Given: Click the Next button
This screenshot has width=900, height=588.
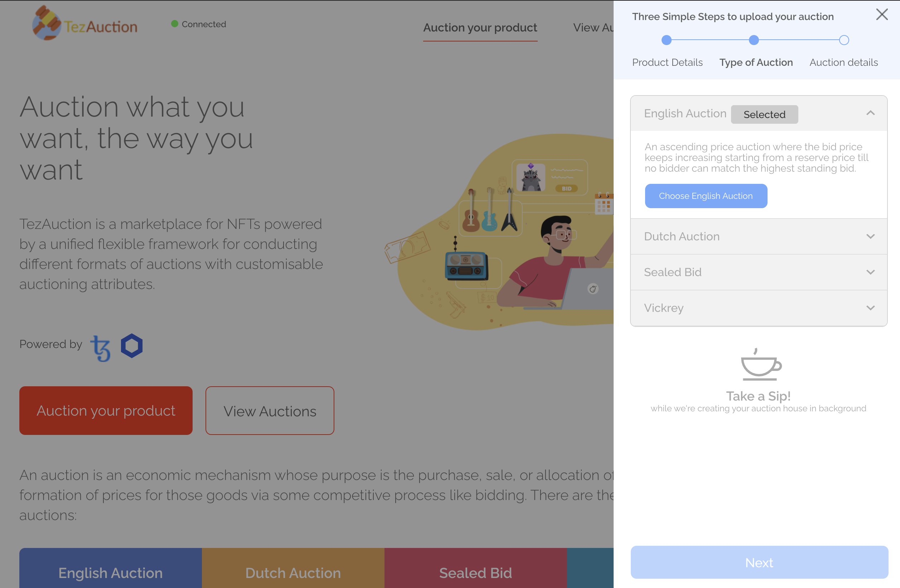Looking at the screenshot, I should tap(759, 562).
